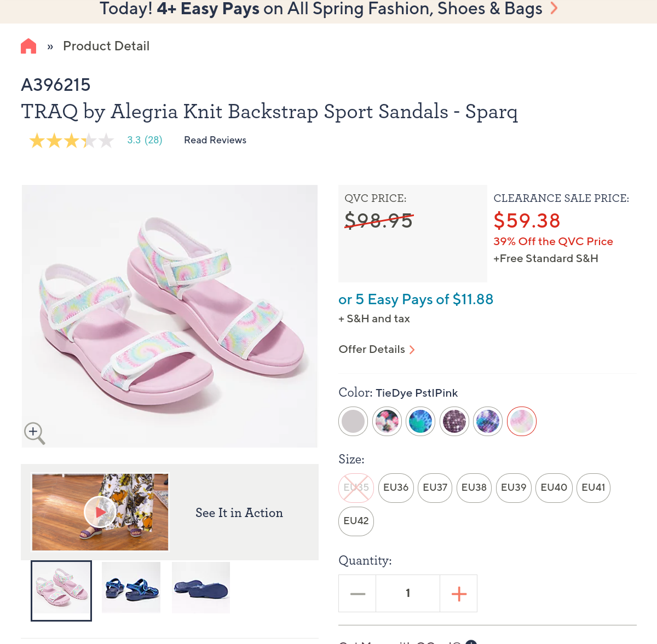
Task: View the blue sandals thumbnail
Action: click(131, 588)
